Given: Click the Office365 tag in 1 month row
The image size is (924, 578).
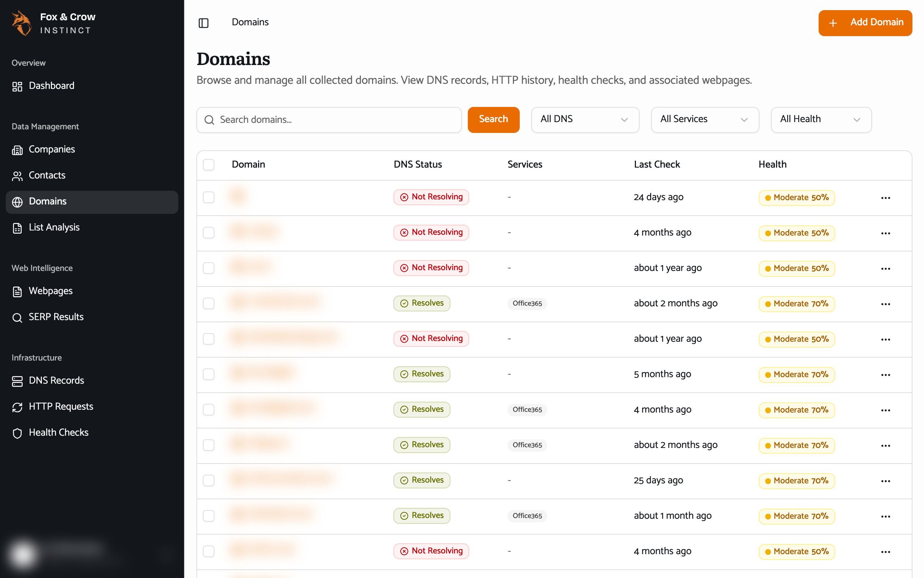Looking at the screenshot, I should 527,516.
